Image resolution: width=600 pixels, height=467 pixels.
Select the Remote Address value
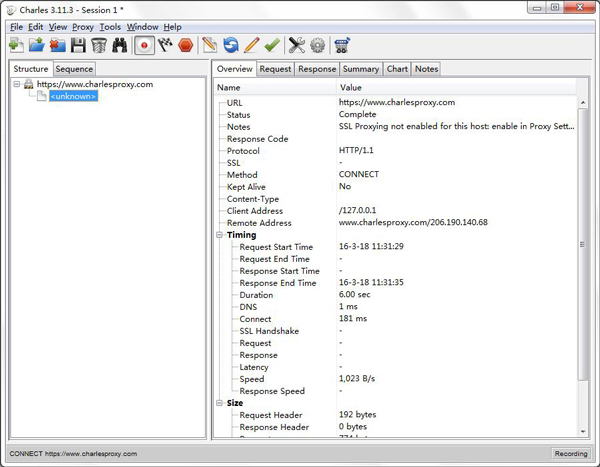[x=413, y=222]
